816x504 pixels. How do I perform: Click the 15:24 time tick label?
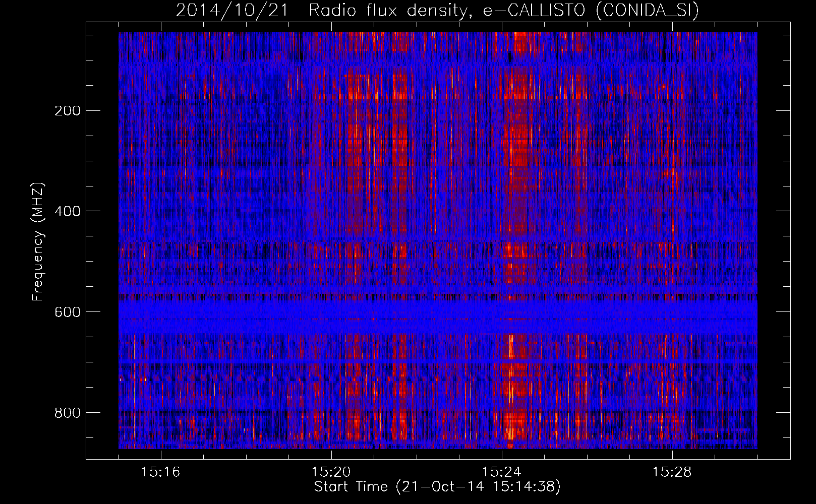click(502, 472)
